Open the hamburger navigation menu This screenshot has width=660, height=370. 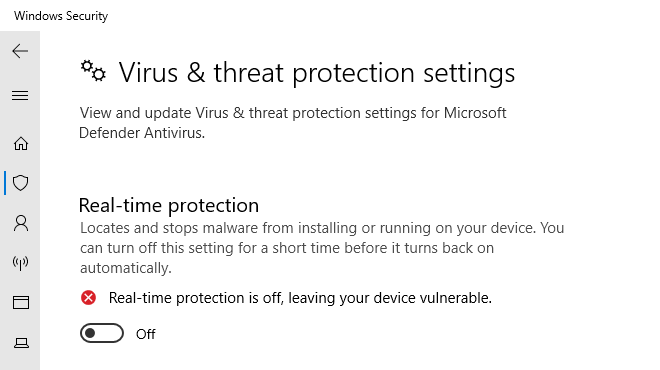[20, 96]
